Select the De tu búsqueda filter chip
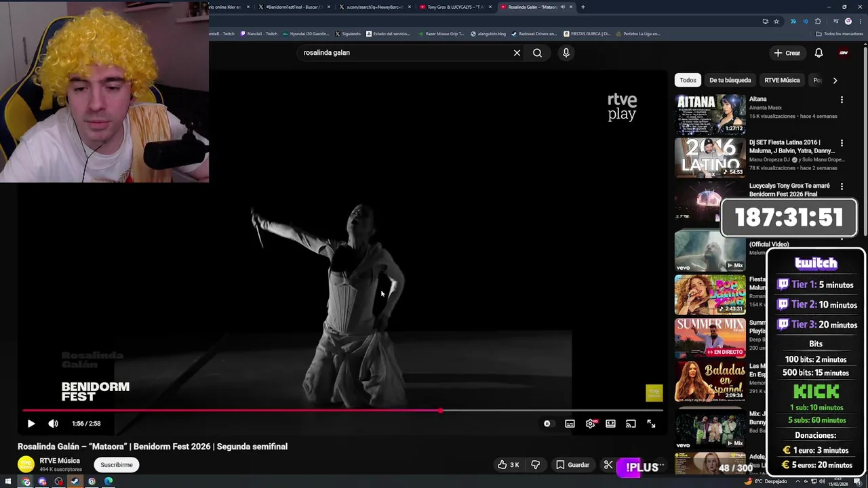The width and height of the screenshot is (868, 488). pos(730,80)
